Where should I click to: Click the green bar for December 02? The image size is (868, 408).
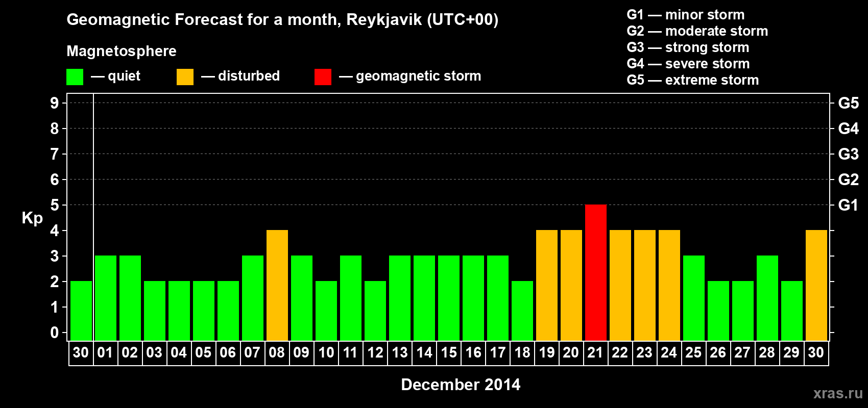130,298
